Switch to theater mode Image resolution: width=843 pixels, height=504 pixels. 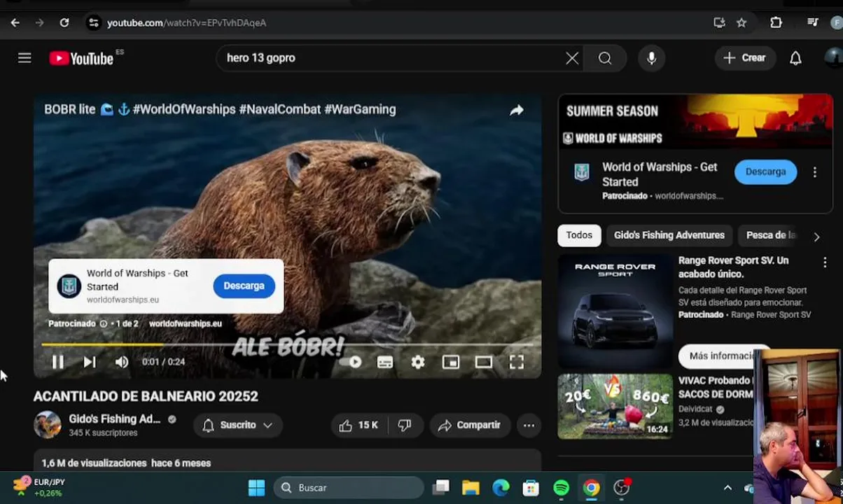point(484,362)
